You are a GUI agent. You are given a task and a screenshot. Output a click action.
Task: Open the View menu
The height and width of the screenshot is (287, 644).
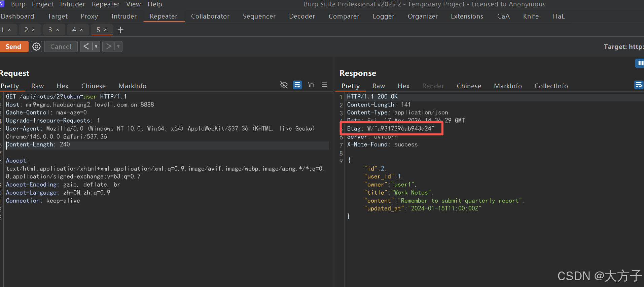[133, 4]
